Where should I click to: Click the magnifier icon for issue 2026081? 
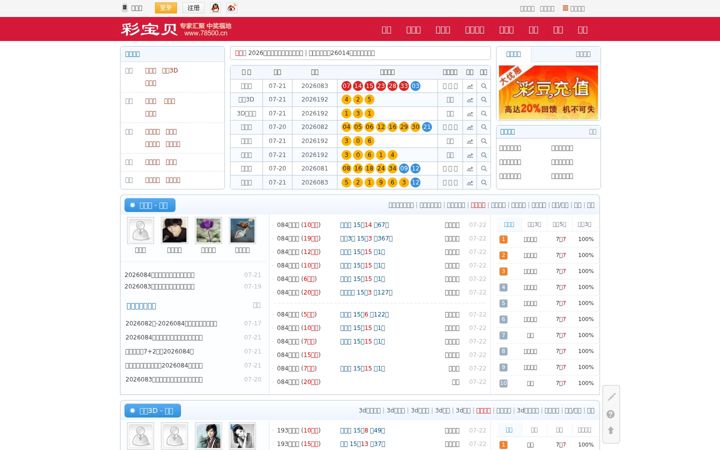(484, 169)
